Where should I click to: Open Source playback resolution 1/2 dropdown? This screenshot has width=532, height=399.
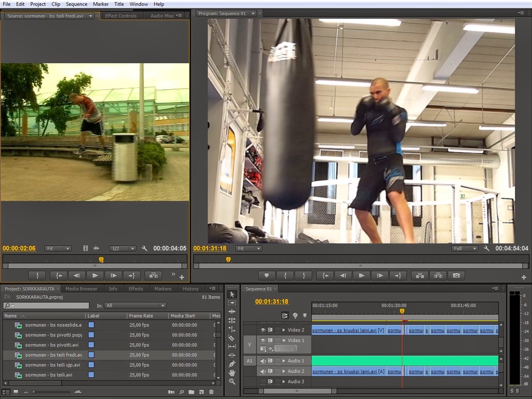click(123, 248)
